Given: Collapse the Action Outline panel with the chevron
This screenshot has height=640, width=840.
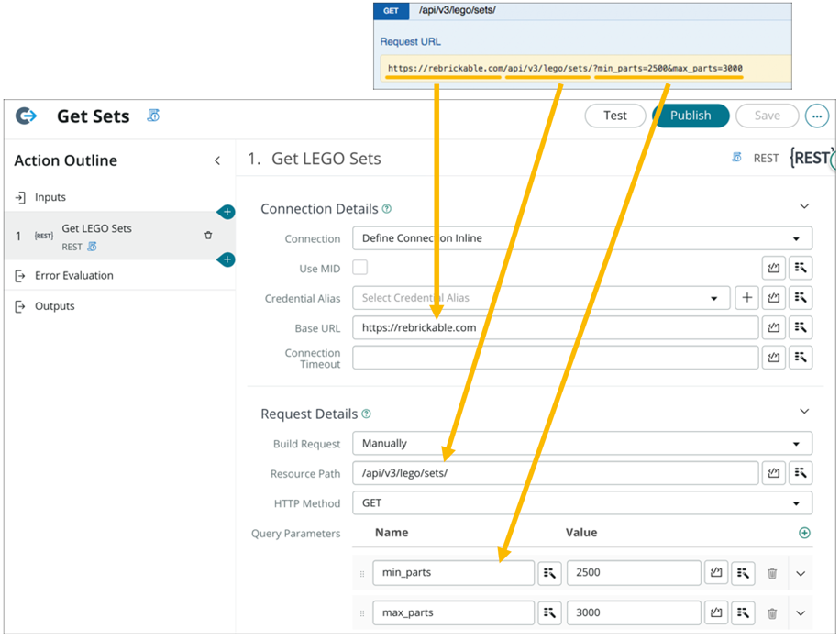Looking at the screenshot, I should point(216,160).
